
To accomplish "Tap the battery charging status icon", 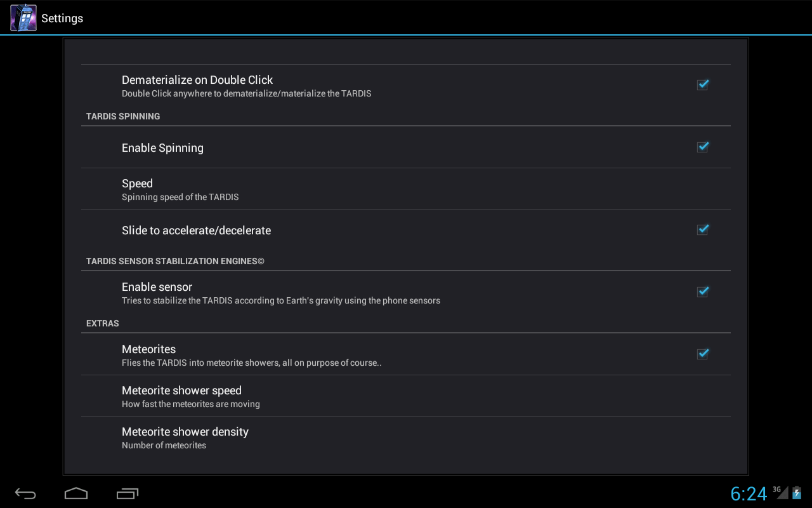I will [797, 493].
